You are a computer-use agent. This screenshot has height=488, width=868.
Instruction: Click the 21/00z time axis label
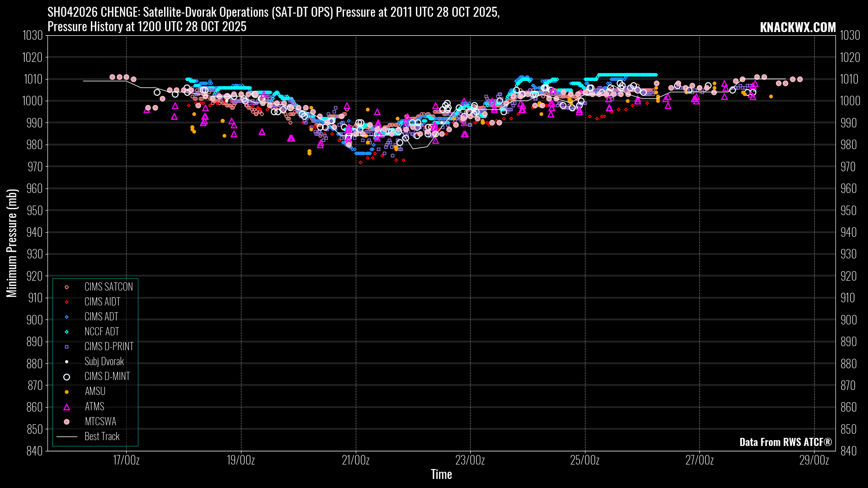tap(355, 460)
